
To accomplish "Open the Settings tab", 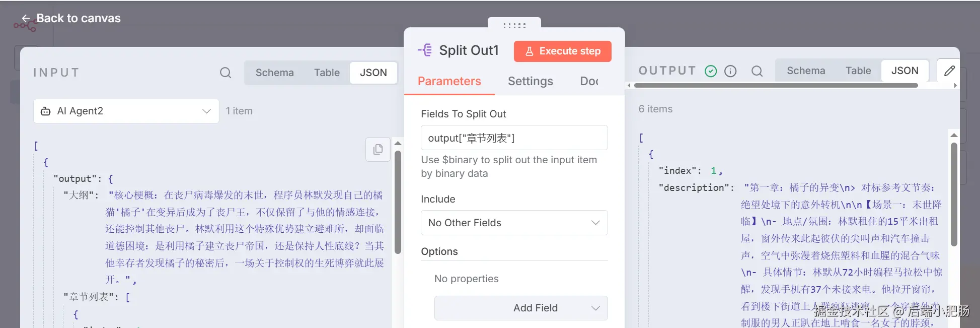I will point(530,81).
